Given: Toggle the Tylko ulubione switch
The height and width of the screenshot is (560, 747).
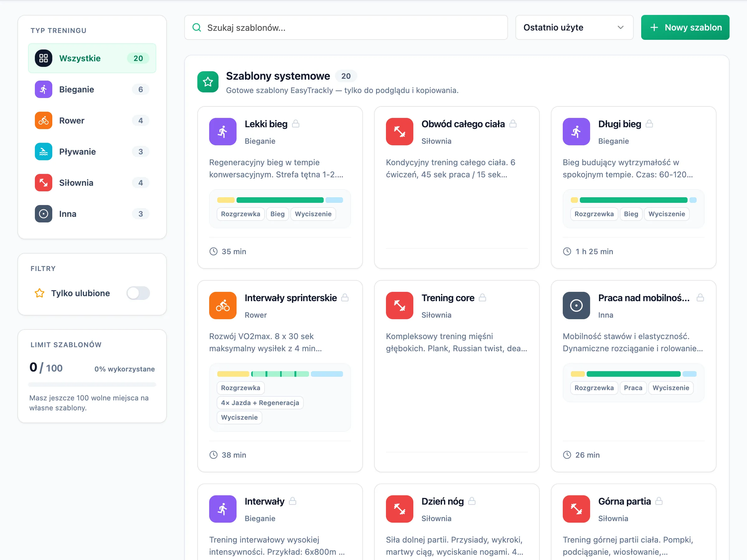Looking at the screenshot, I should pos(138,293).
